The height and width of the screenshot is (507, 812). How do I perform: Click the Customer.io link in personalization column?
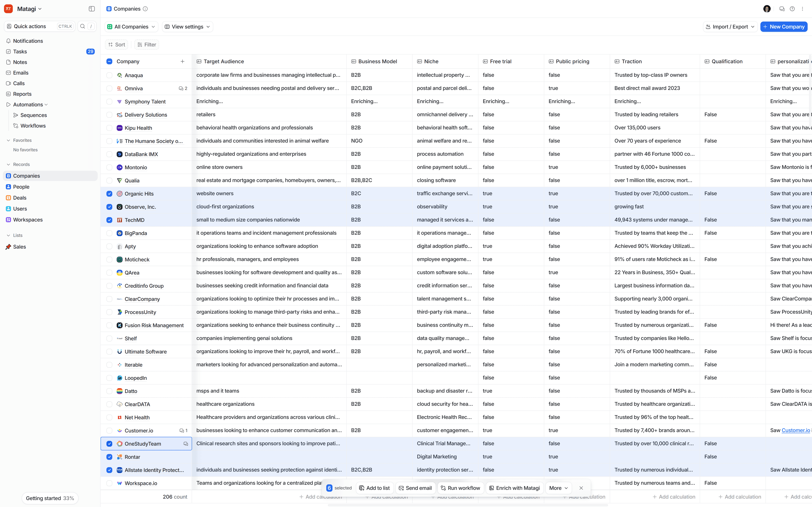[x=796, y=430]
